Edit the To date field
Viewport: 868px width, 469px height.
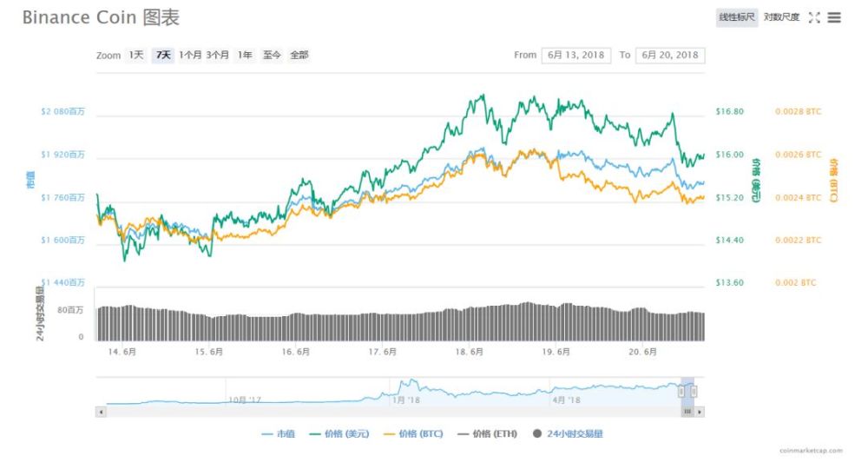[670, 55]
